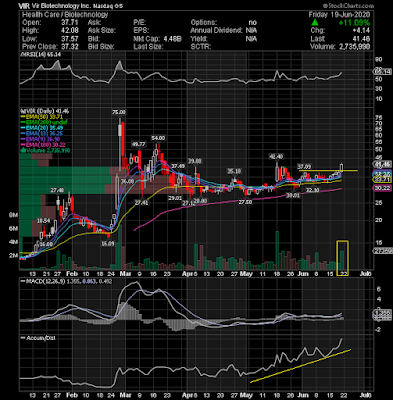This screenshot has height=400, width=393.
Task: Click the 16.09 low price label
Action: (x=108, y=244)
